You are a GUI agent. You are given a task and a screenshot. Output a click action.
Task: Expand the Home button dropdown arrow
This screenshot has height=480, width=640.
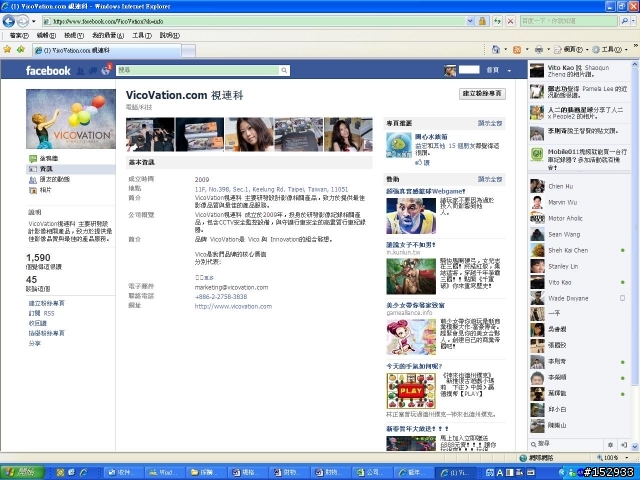pyautogui.click(x=505, y=50)
